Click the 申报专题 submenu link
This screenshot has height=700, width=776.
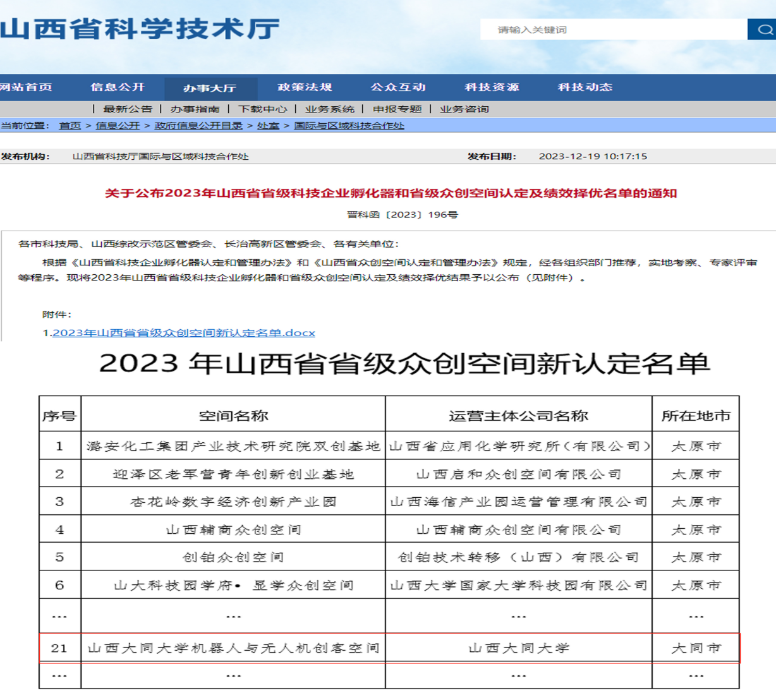coord(397,109)
